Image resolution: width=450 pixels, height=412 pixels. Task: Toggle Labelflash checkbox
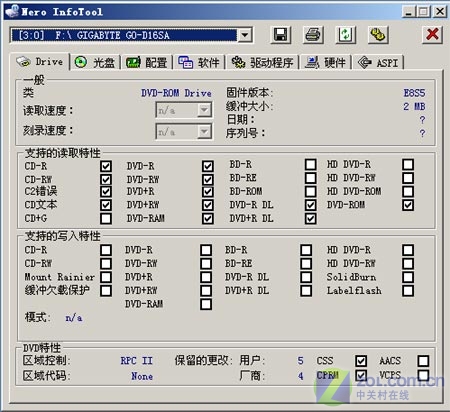[408, 290]
